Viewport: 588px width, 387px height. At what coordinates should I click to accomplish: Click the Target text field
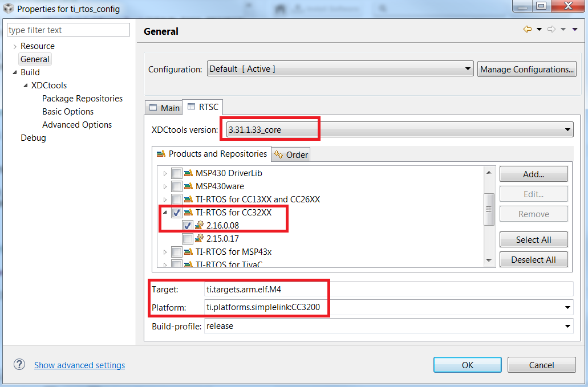click(388, 289)
